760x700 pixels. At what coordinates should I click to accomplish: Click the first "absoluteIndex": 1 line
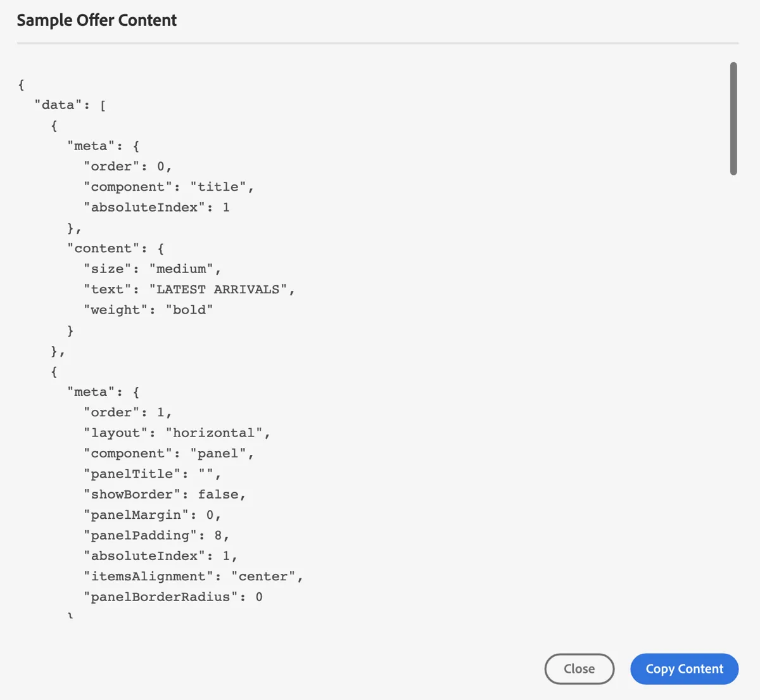(156, 208)
